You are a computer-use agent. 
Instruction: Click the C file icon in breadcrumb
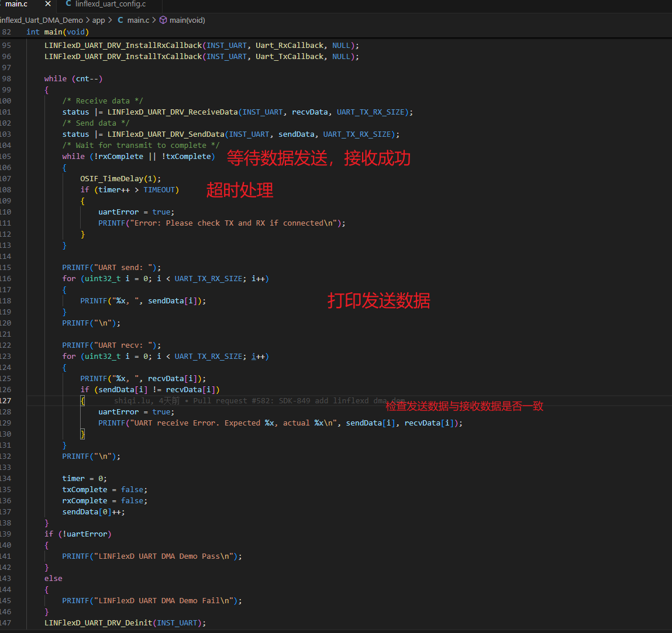[120, 20]
